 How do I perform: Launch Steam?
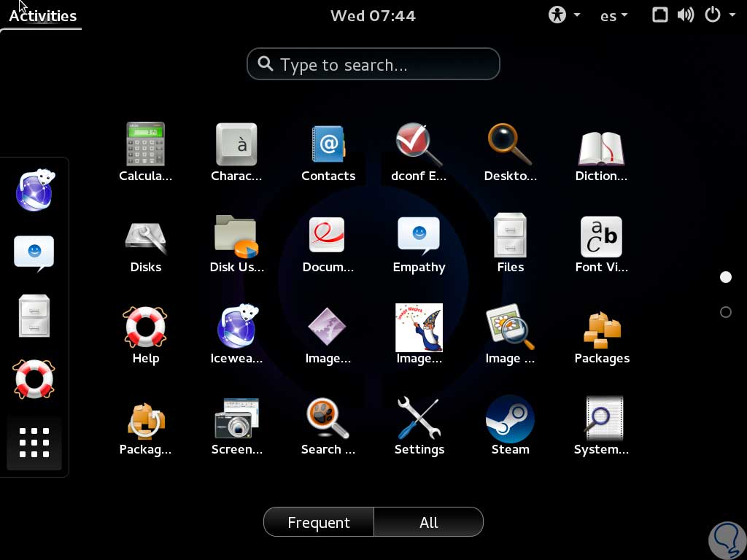coord(510,426)
